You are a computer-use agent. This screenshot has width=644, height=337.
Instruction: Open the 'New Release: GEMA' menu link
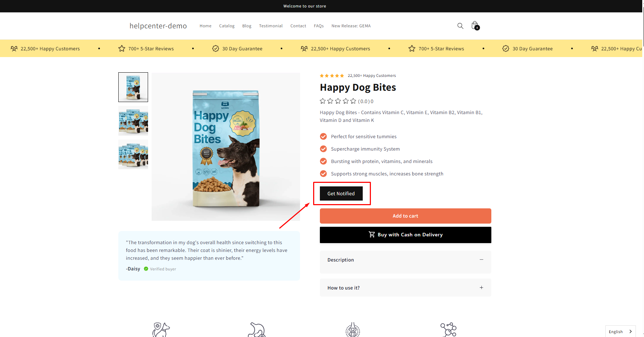(x=351, y=26)
